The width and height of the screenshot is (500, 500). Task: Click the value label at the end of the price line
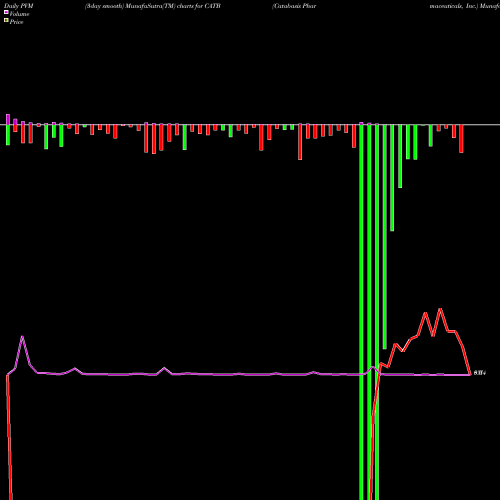tap(480, 373)
